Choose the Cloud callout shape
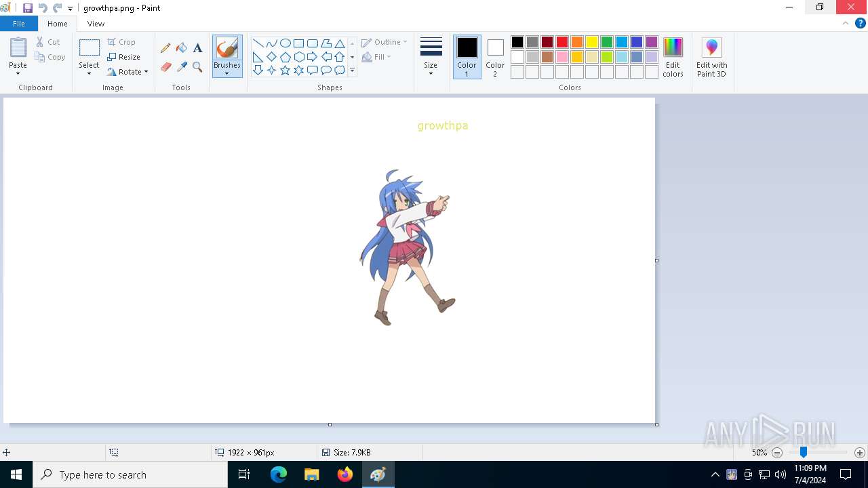 [340, 70]
